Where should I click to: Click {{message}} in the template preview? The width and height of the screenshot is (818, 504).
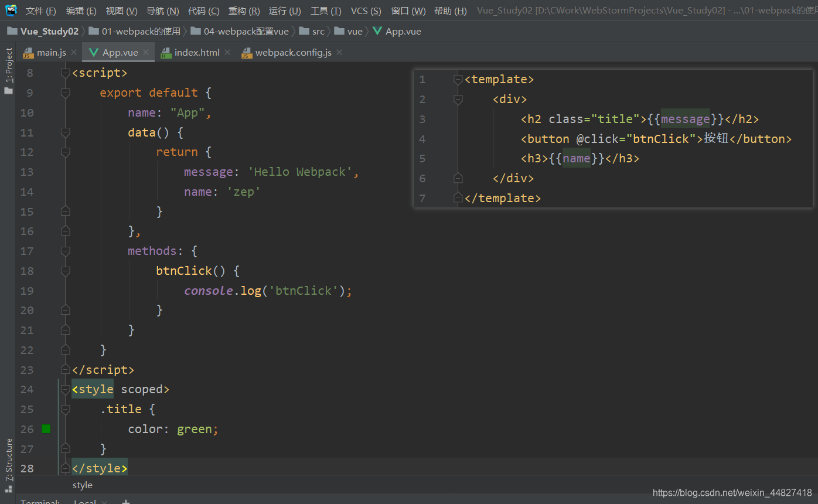tap(686, 119)
